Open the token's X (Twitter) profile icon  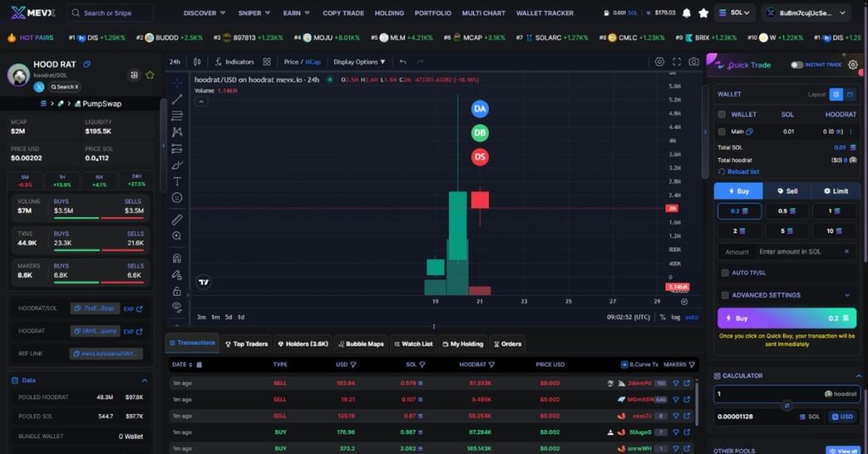click(x=39, y=86)
